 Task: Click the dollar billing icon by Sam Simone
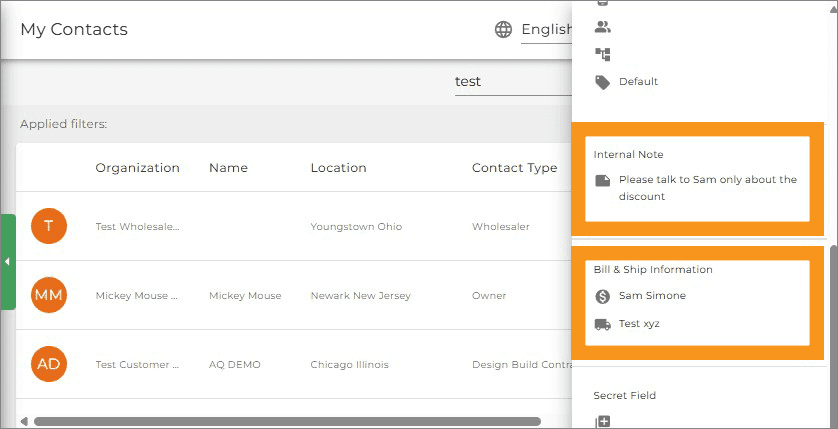pyautogui.click(x=602, y=297)
